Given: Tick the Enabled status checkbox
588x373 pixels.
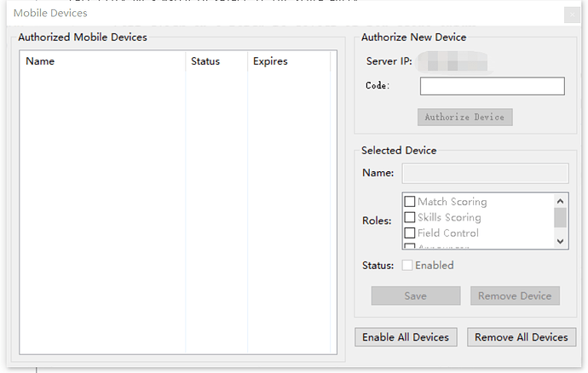Looking at the screenshot, I should pos(407,265).
